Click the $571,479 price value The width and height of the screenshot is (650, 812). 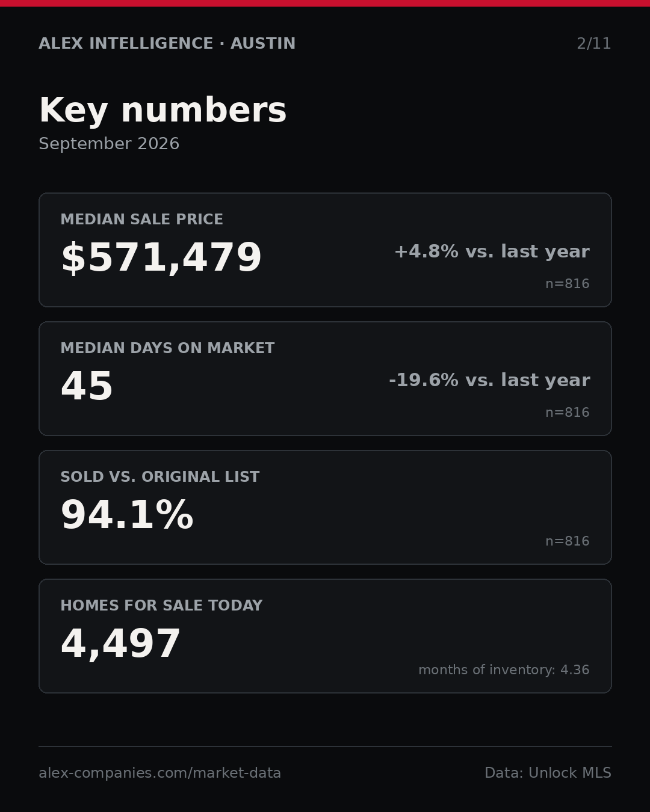tap(161, 258)
